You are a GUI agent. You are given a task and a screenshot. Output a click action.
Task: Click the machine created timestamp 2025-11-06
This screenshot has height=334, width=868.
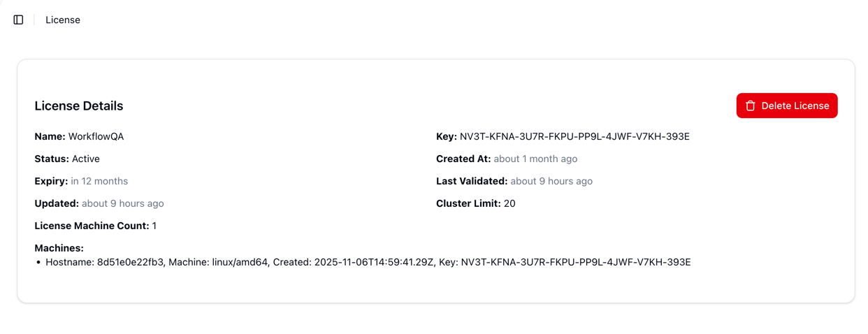coord(374,262)
